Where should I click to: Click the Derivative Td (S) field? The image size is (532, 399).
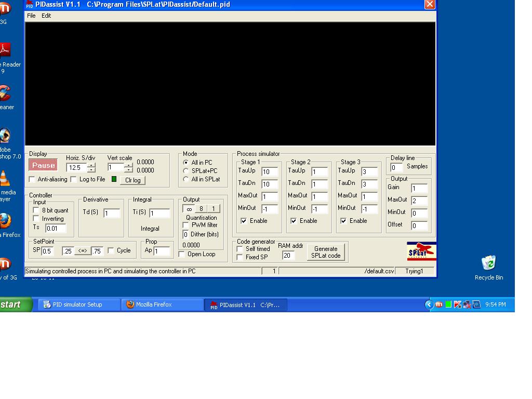[112, 213]
